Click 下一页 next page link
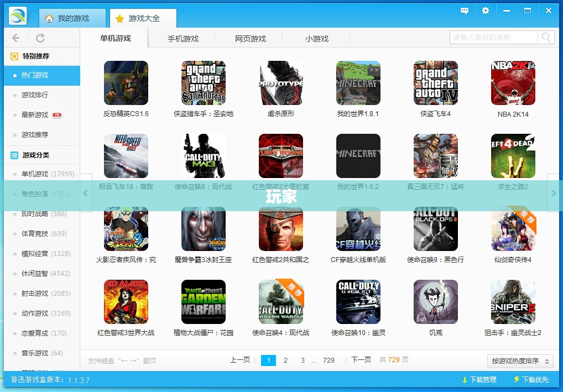 [361, 360]
